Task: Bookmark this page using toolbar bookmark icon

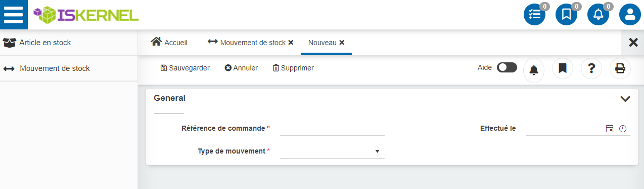Action: [x=563, y=68]
